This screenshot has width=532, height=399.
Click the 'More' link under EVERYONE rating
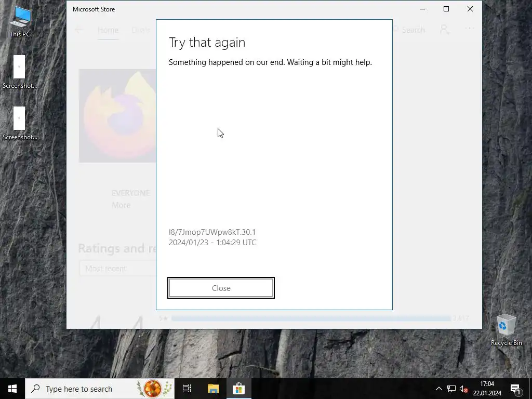point(121,205)
